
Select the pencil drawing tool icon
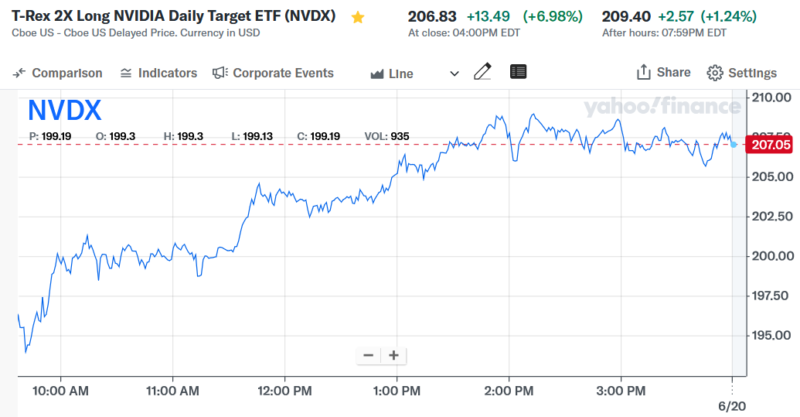point(483,72)
